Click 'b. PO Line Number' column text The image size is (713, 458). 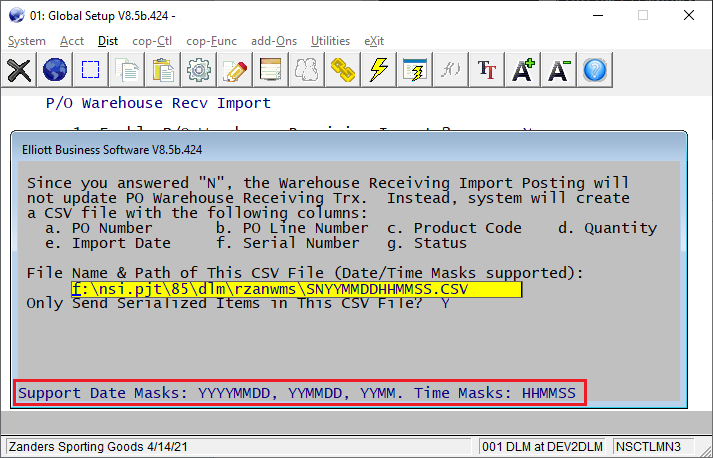[292, 228]
